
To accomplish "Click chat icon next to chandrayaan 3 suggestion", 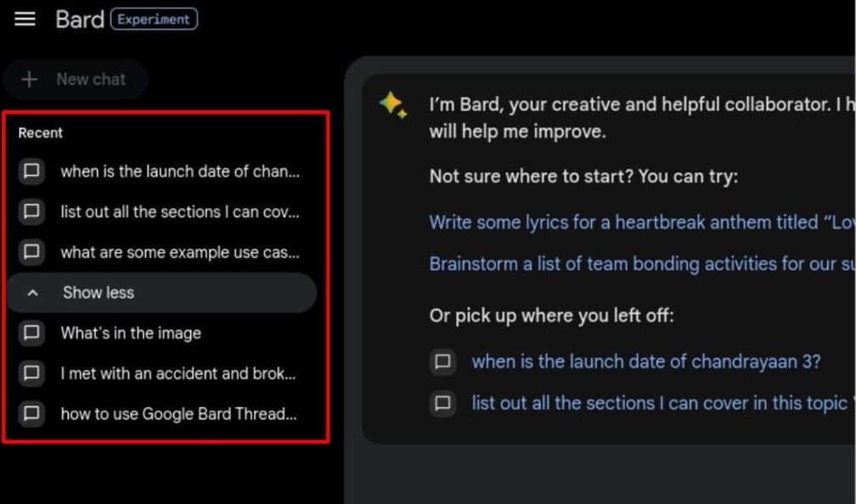I will click(442, 361).
